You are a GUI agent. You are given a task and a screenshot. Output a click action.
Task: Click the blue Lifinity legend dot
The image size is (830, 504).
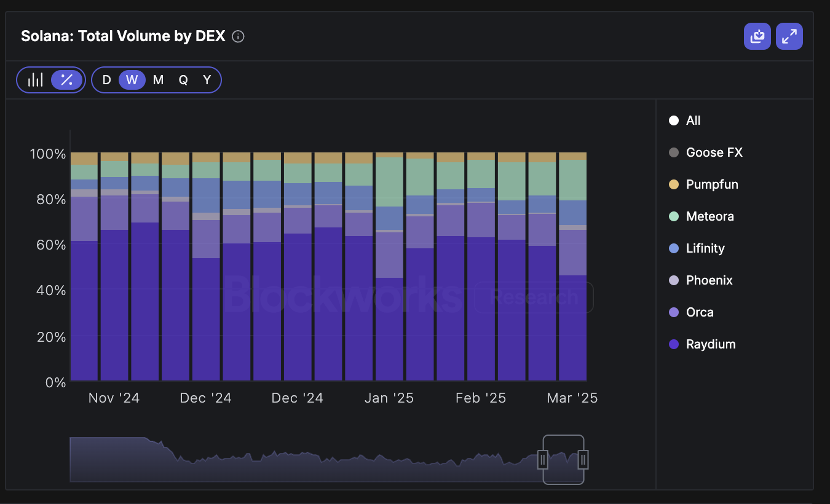674,248
